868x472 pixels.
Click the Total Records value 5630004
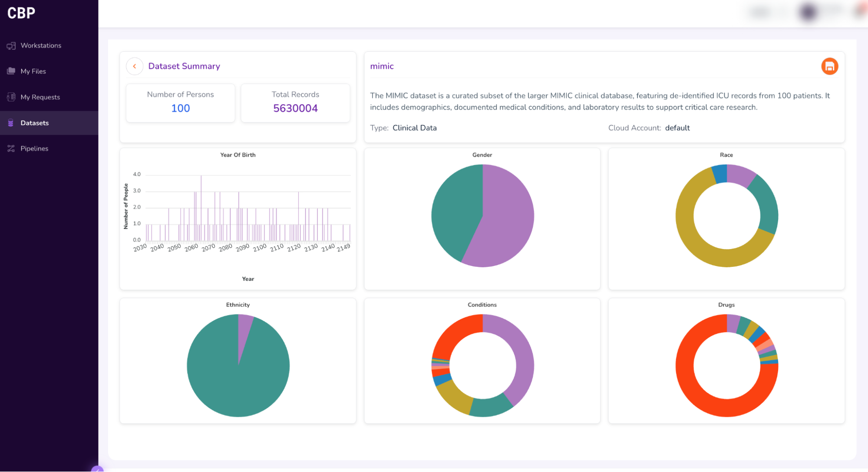point(295,108)
